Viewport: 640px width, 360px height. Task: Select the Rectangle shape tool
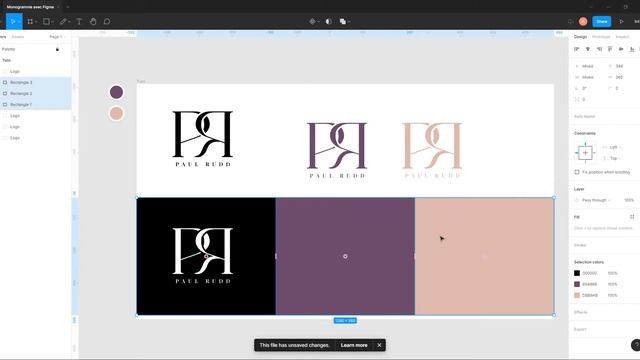47,22
